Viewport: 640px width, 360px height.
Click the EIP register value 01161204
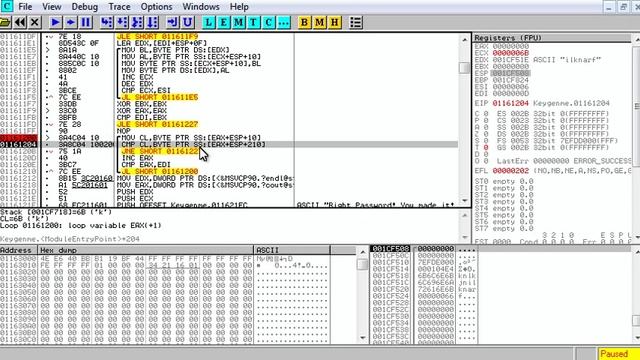coord(511,103)
